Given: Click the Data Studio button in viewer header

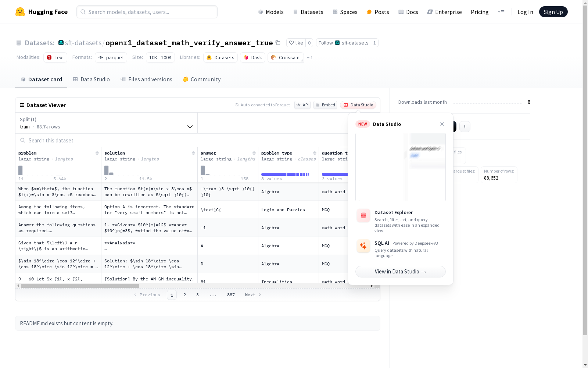Looking at the screenshot, I should (358, 105).
